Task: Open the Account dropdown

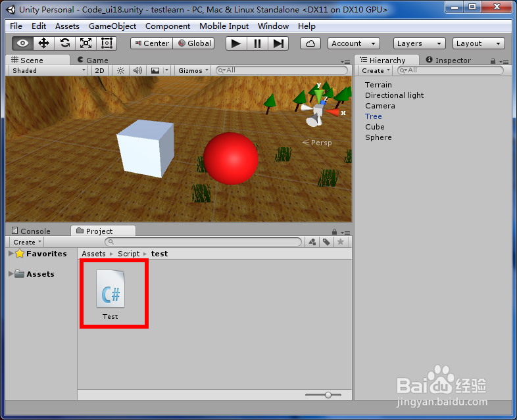Action: tap(354, 43)
